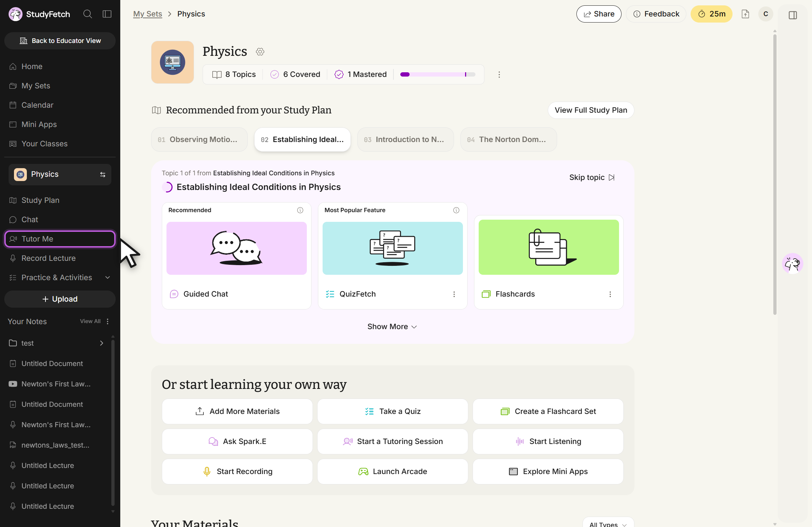This screenshot has height=527, width=812.
Task: Click the 25m study timer pill
Action: point(712,14)
